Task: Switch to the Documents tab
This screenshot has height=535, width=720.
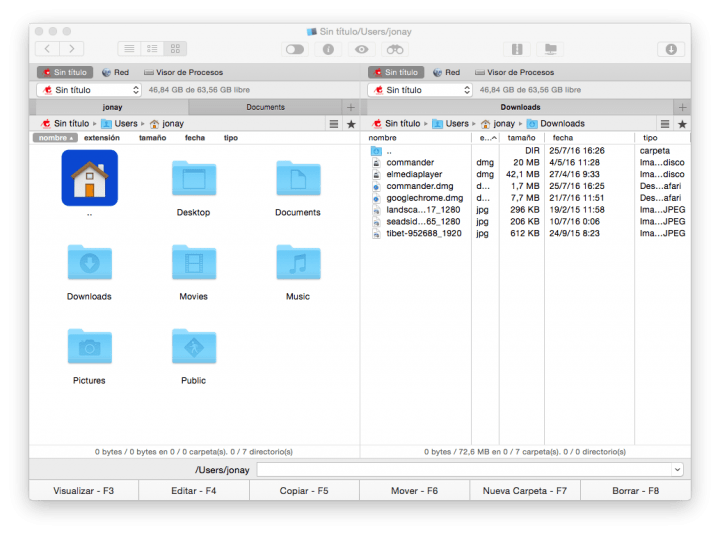Action: tap(265, 107)
